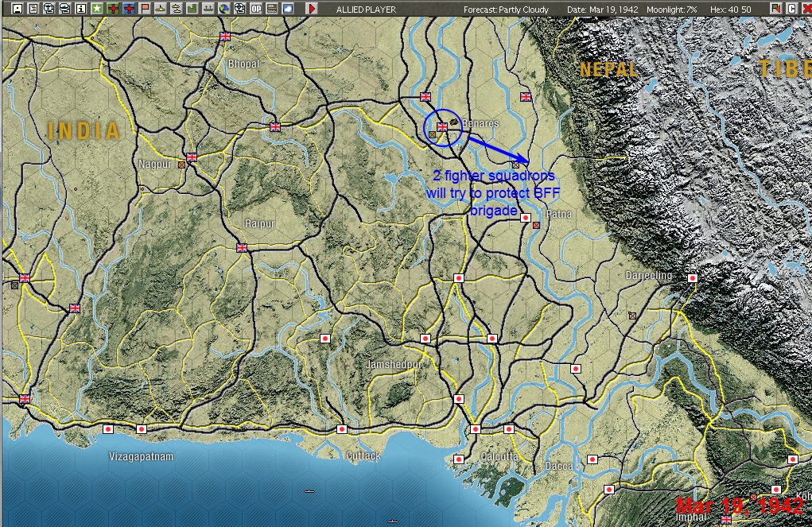Click the Vizagapatnam city label
Image resolution: width=812 pixels, height=527 pixels.
(141, 456)
